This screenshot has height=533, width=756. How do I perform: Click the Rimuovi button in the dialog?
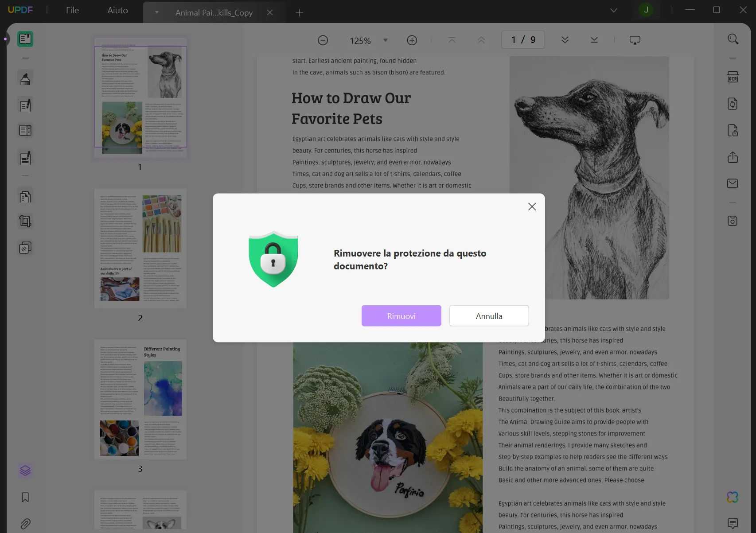(401, 316)
